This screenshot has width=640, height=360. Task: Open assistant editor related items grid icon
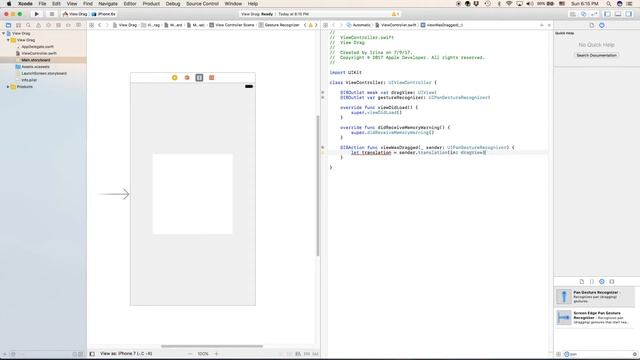325,25
